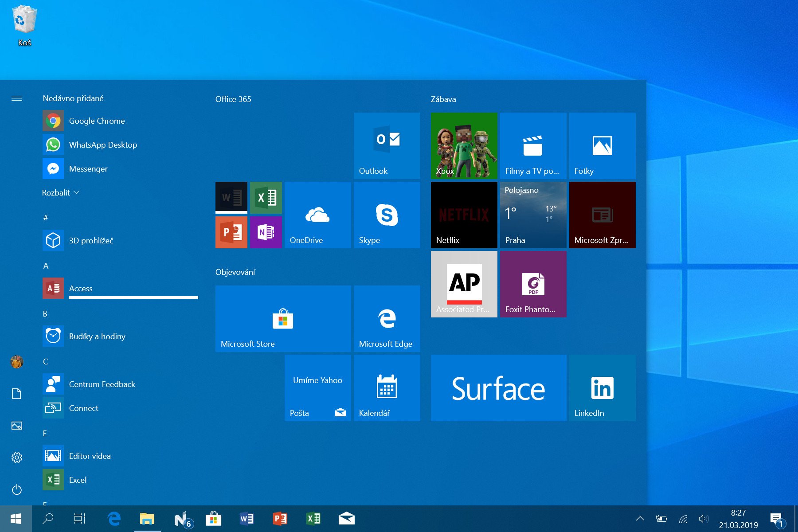This screenshot has height=532, width=798.
Task: Launch the Skype tile
Action: coord(387,215)
